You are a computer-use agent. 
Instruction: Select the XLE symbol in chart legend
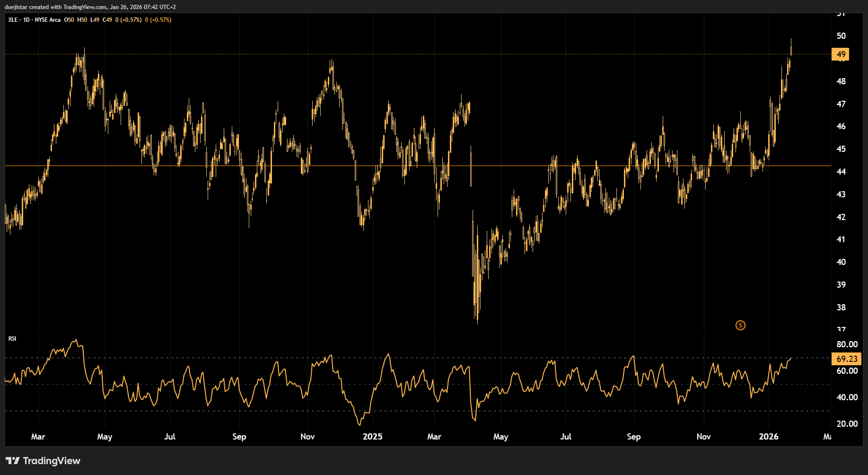coord(13,20)
